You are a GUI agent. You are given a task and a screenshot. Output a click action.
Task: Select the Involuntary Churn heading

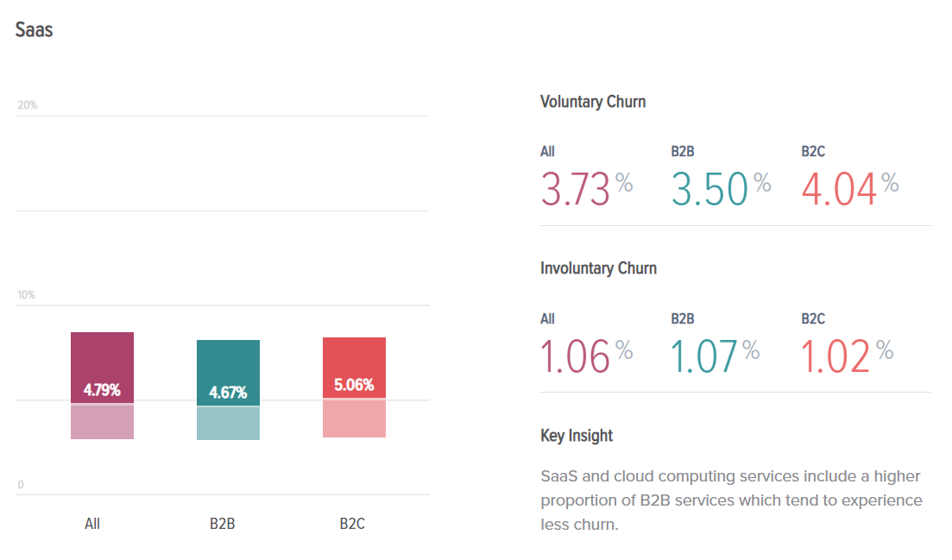pos(598,268)
